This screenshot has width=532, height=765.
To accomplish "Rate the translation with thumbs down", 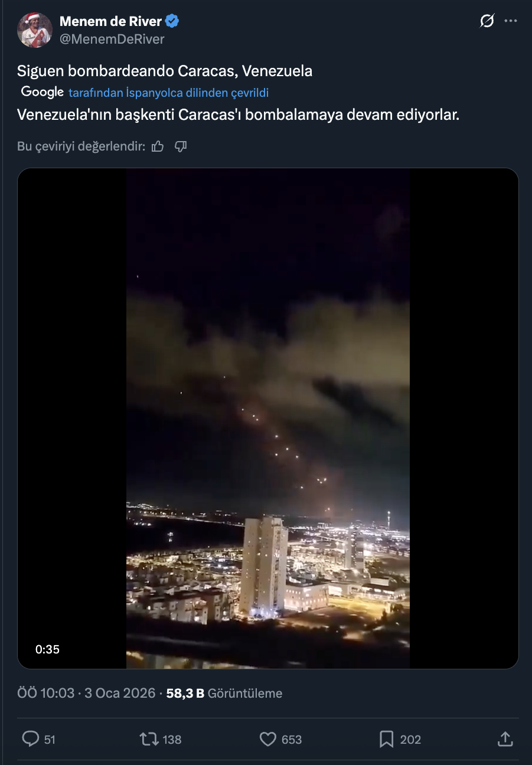I will coord(181,146).
